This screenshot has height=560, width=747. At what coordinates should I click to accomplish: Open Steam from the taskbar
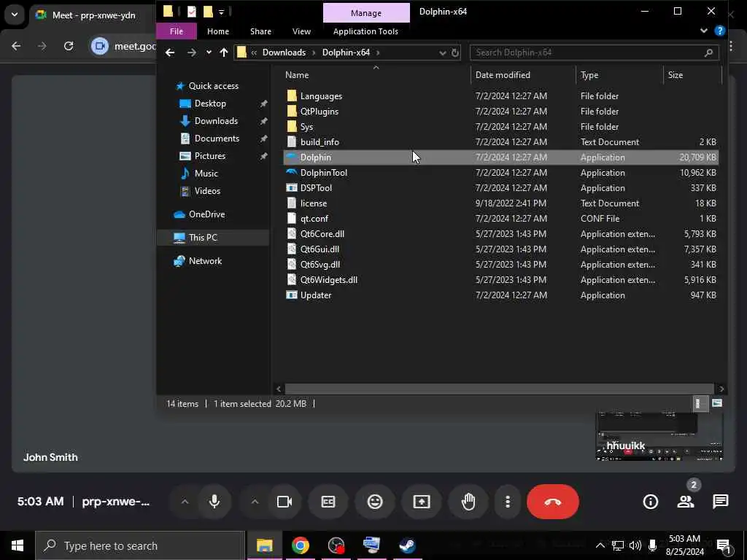(407, 545)
